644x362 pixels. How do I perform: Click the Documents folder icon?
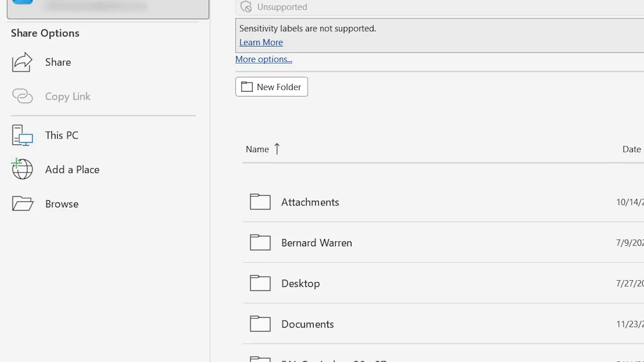click(260, 324)
